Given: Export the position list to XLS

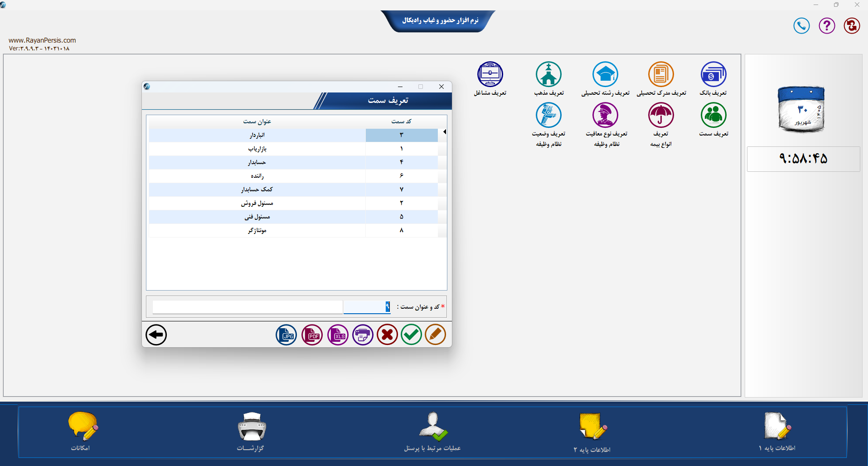Looking at the screenshot, I should point(338,335).
